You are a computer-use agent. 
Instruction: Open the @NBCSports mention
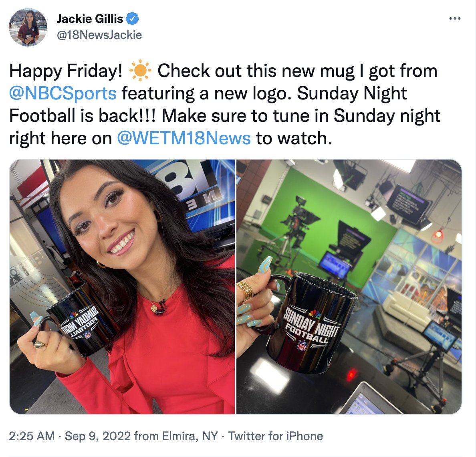pos(63,93)
